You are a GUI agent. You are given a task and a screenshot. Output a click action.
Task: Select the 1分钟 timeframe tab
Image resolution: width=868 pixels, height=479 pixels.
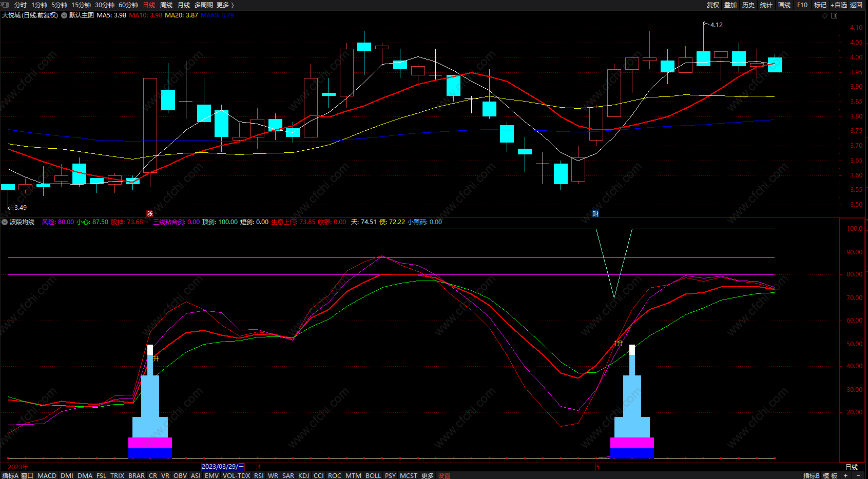(x=40, y=5)
